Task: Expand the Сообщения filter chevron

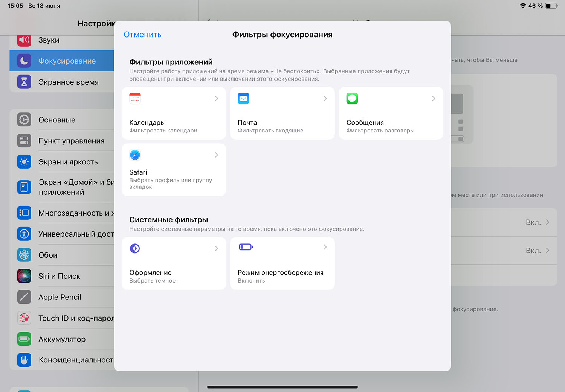Action: (x=434, y=99)
